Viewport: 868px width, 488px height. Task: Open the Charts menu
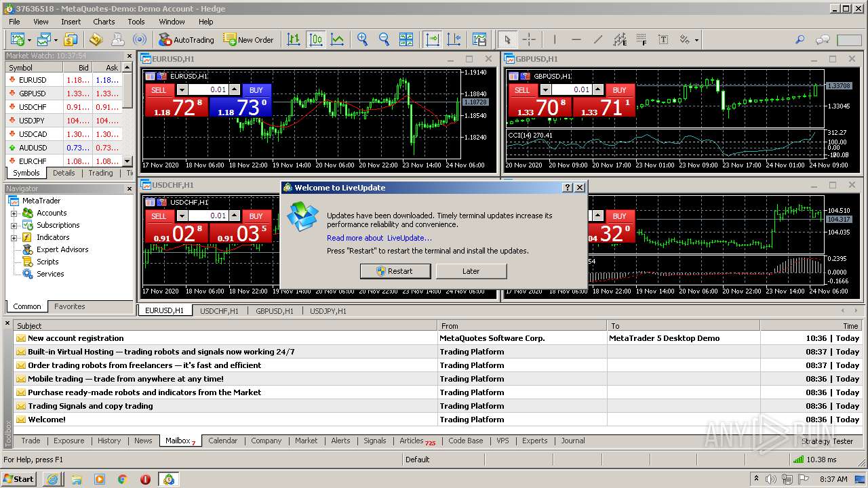tap(104, 22)
